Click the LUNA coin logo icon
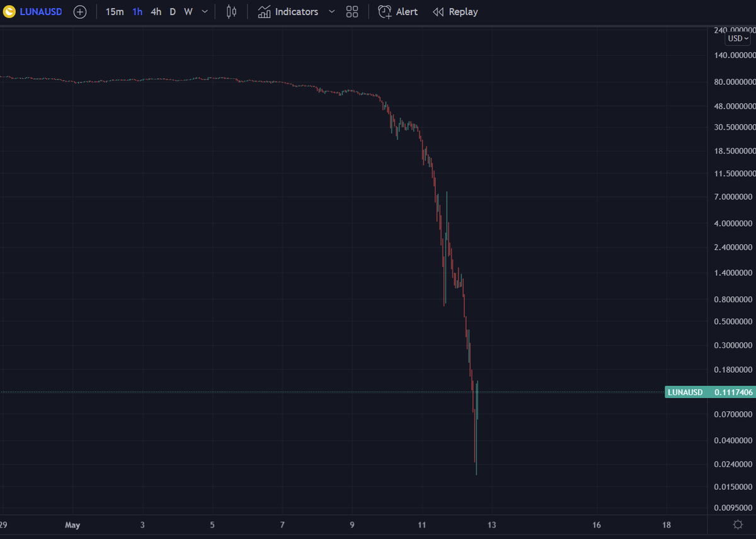 pos(9,12)
